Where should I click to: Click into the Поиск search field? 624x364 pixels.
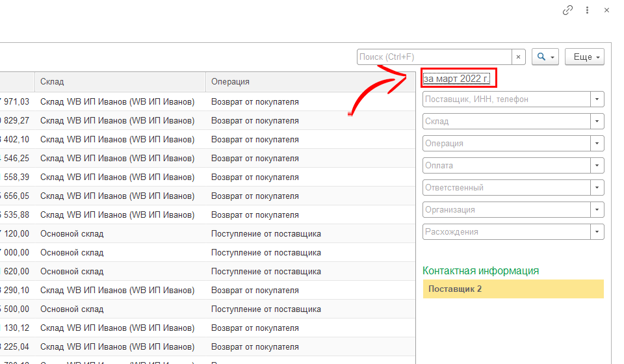434,57
